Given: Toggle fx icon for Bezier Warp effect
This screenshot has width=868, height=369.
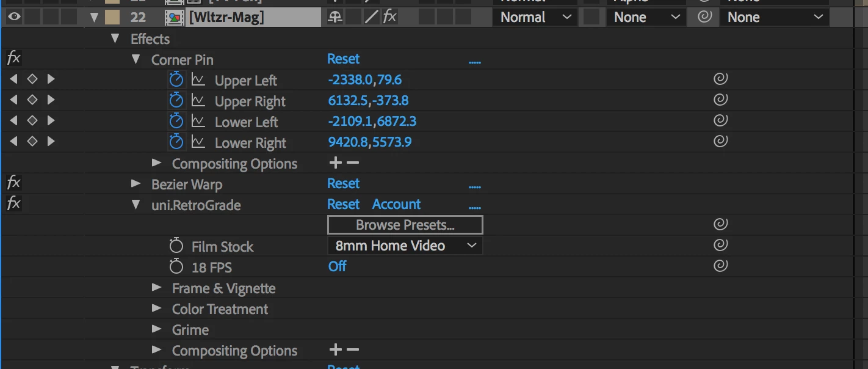Looking at the screenshot, I should [13, 183].
